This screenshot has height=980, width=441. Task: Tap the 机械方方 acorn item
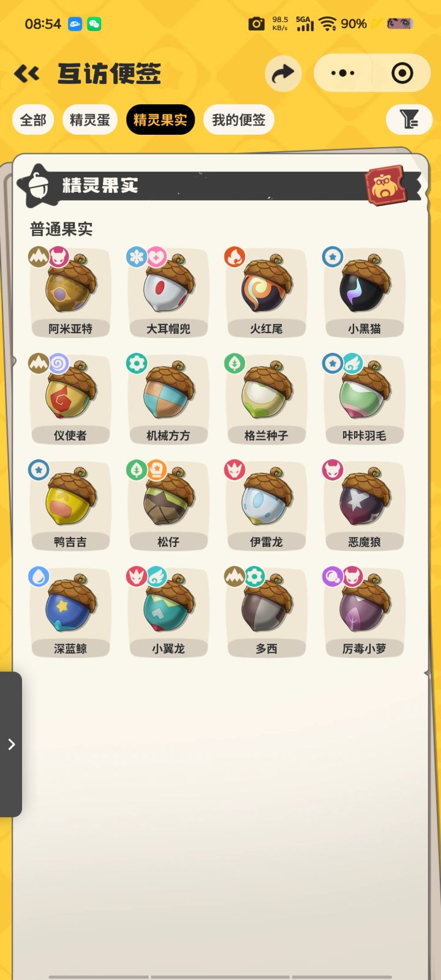pyautogui.click(x=168, y=399)
